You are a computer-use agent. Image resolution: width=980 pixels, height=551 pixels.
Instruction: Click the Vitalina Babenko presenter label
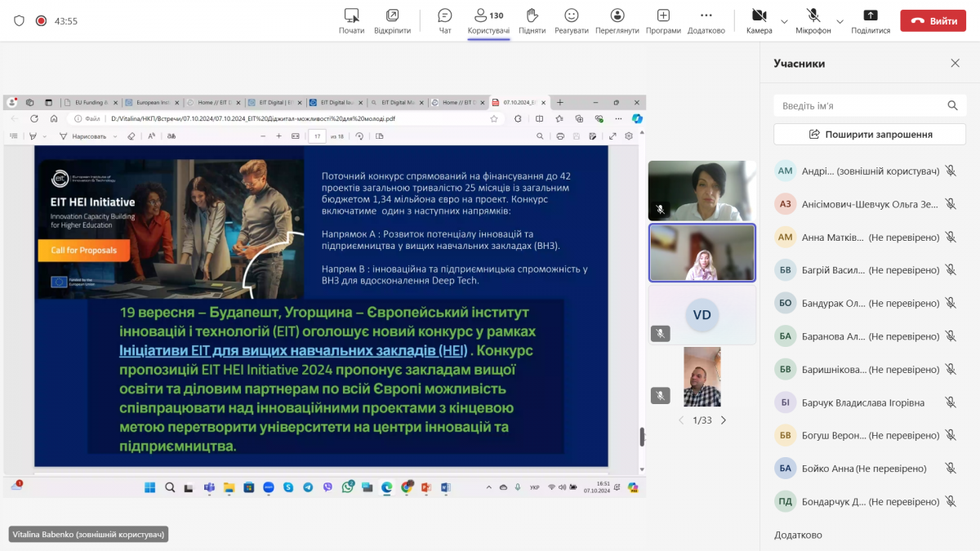[88, 535]
